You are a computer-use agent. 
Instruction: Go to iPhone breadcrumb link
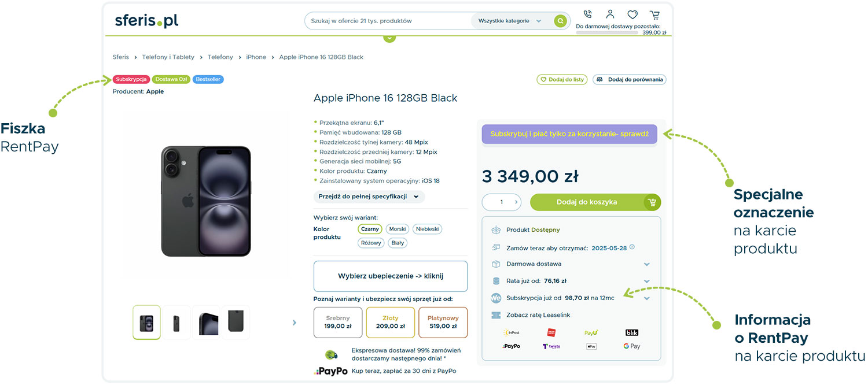click(x=256, y=57)
